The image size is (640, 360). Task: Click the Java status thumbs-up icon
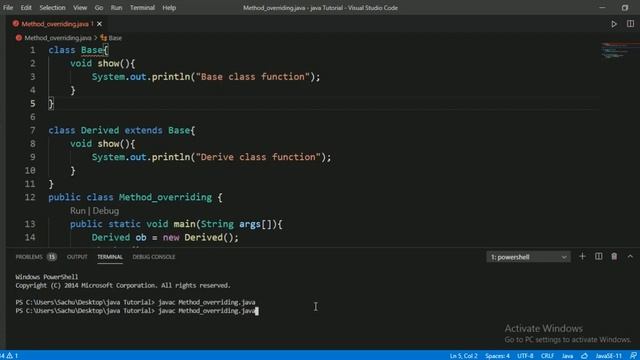point(584,356)
